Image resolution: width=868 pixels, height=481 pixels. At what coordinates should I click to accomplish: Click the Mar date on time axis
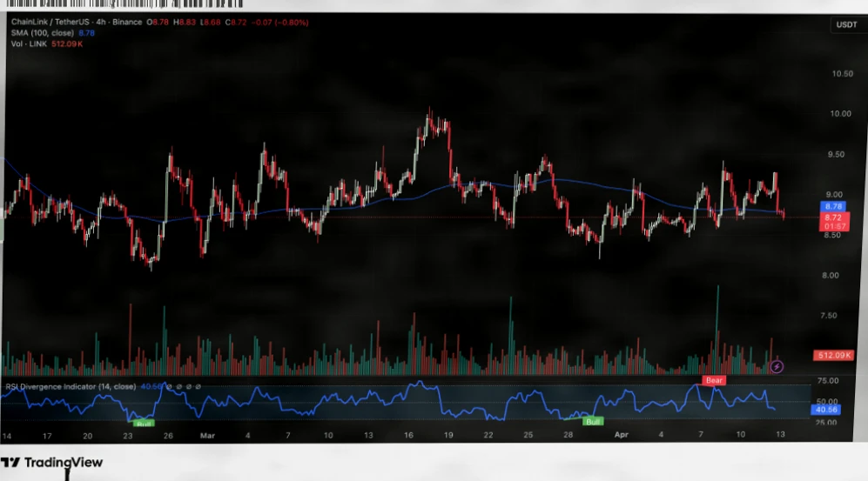coord(207,433)
